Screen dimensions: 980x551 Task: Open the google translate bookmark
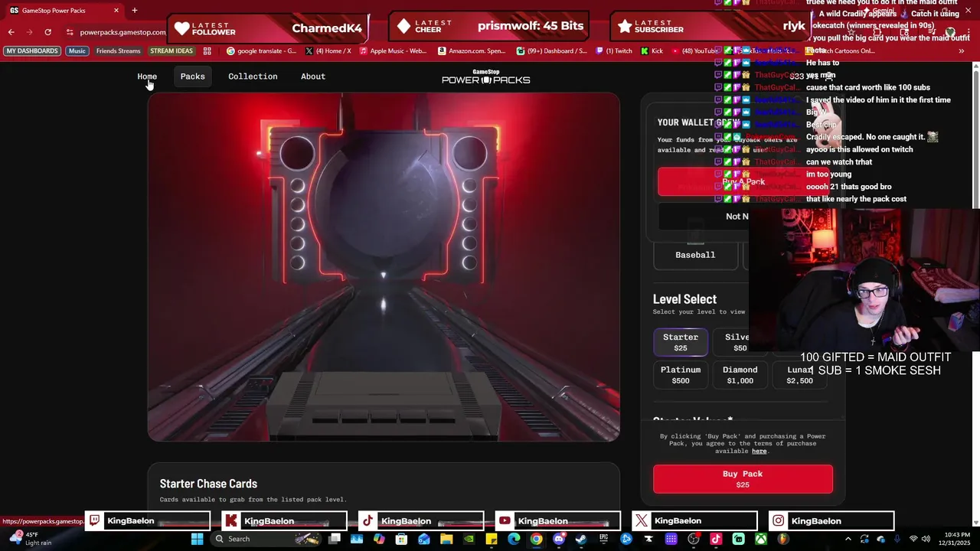coord(261,51)
